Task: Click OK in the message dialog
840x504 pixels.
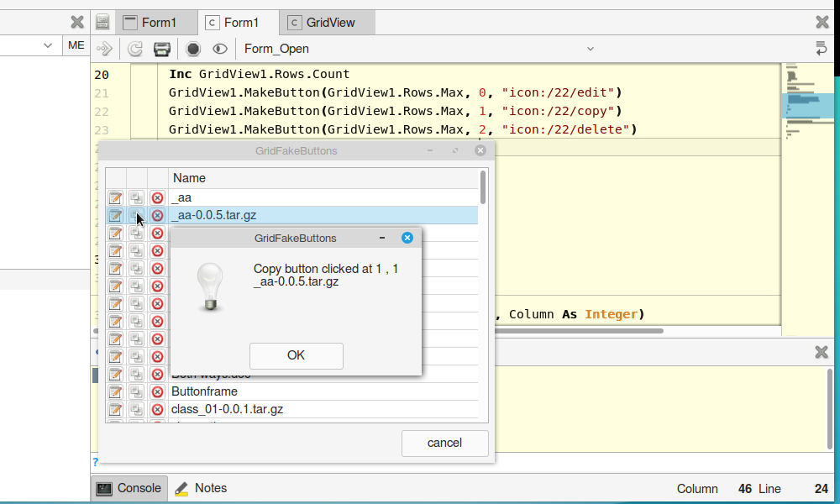Action: (296, 355)
